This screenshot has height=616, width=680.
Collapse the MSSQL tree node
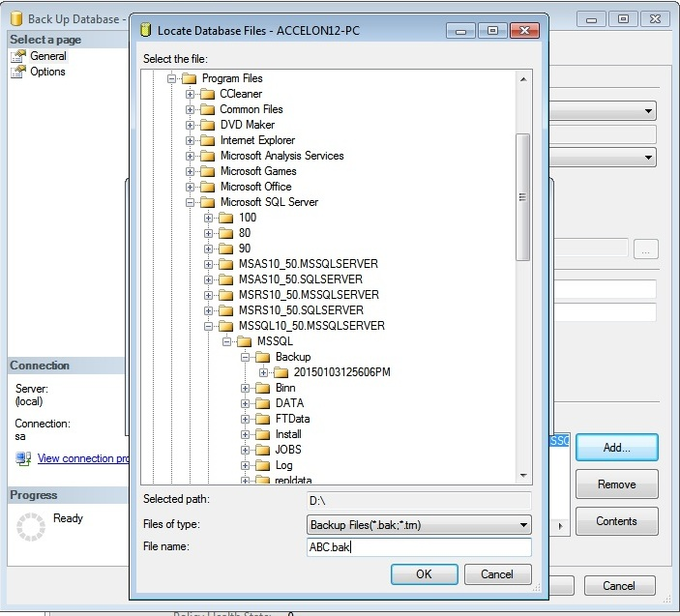click(x=226, y=341)
